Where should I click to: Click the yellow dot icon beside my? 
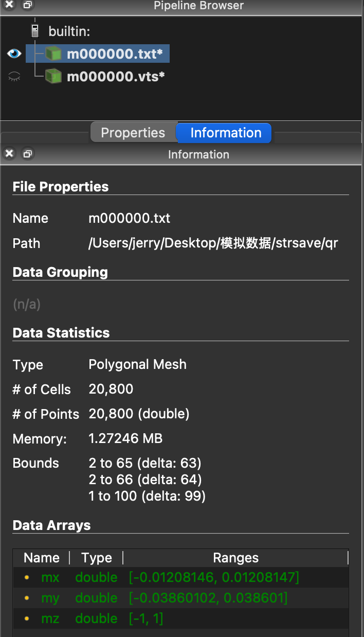(x=27, y=598)
